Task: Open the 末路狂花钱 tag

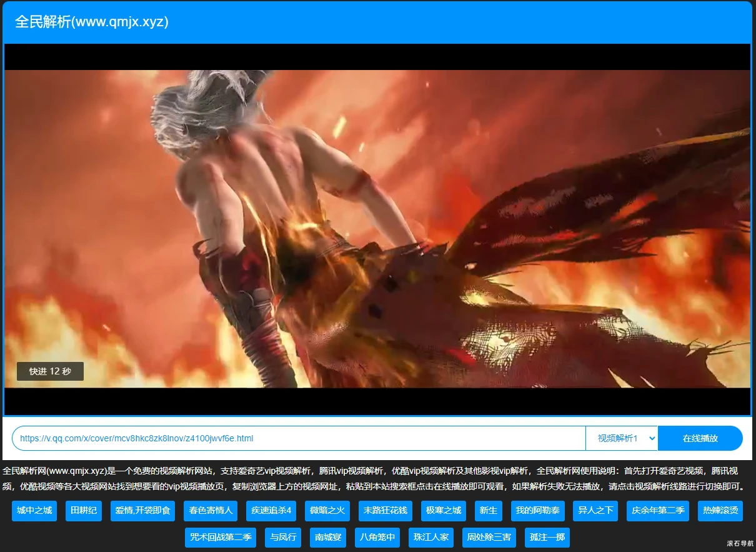Action: point(385,511)
